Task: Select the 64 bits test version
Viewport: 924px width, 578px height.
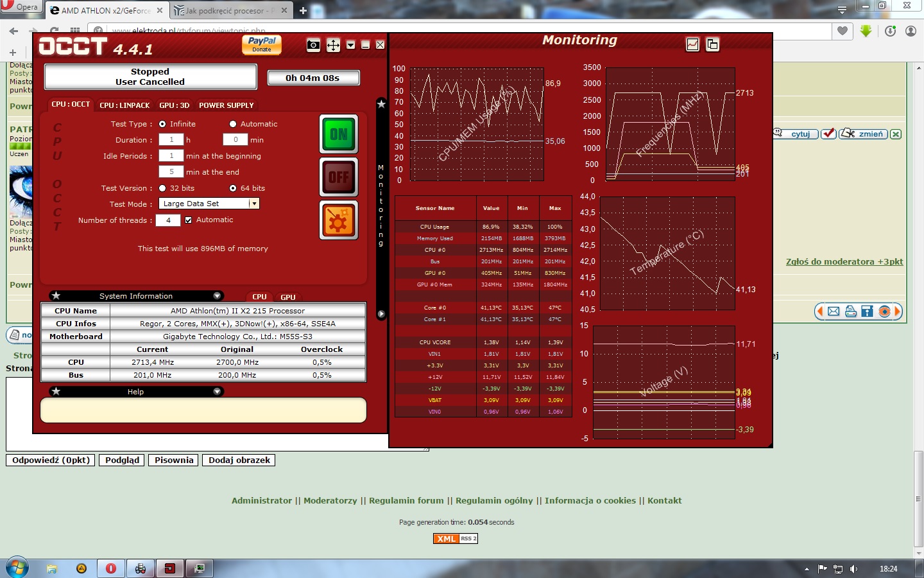Action: tap(233, 188)
